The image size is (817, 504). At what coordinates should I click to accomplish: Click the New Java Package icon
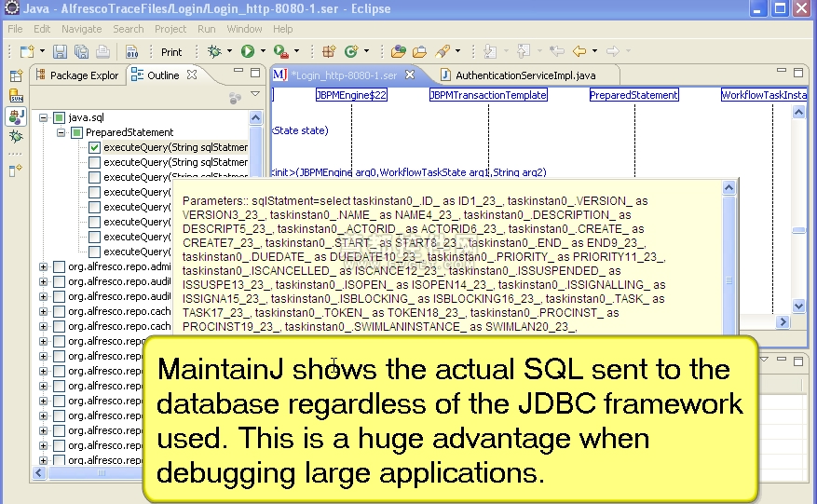pyautogui.click(x=329, y=51)
